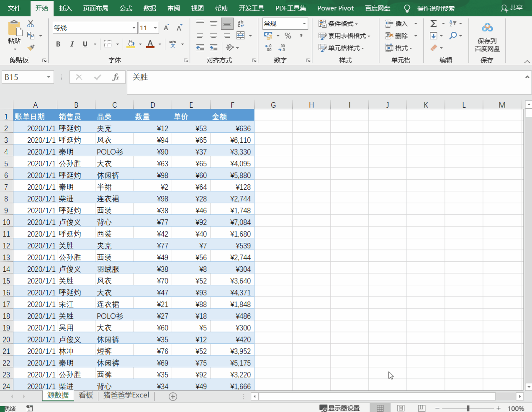
Task: Align cell text left
Action: point(200,36)
